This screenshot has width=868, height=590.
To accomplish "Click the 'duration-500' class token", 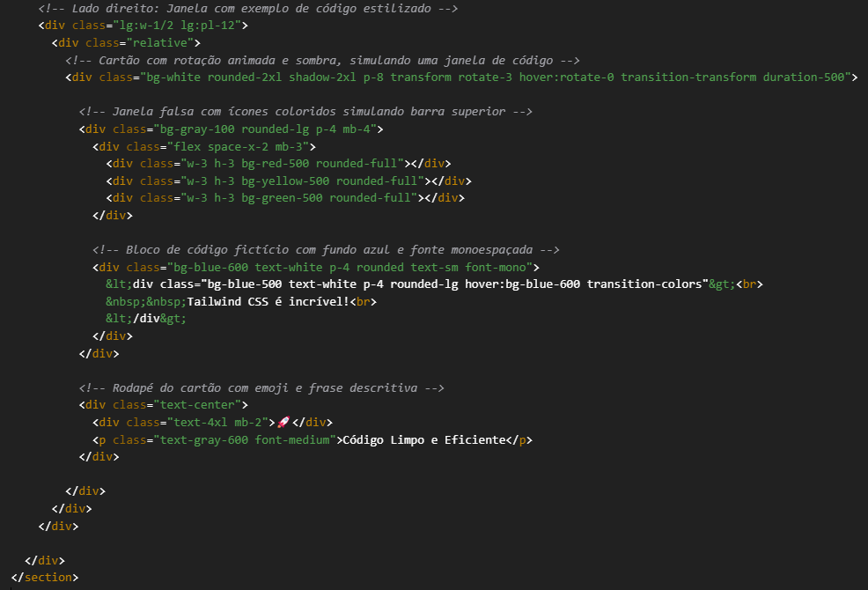I will (804, 77).
